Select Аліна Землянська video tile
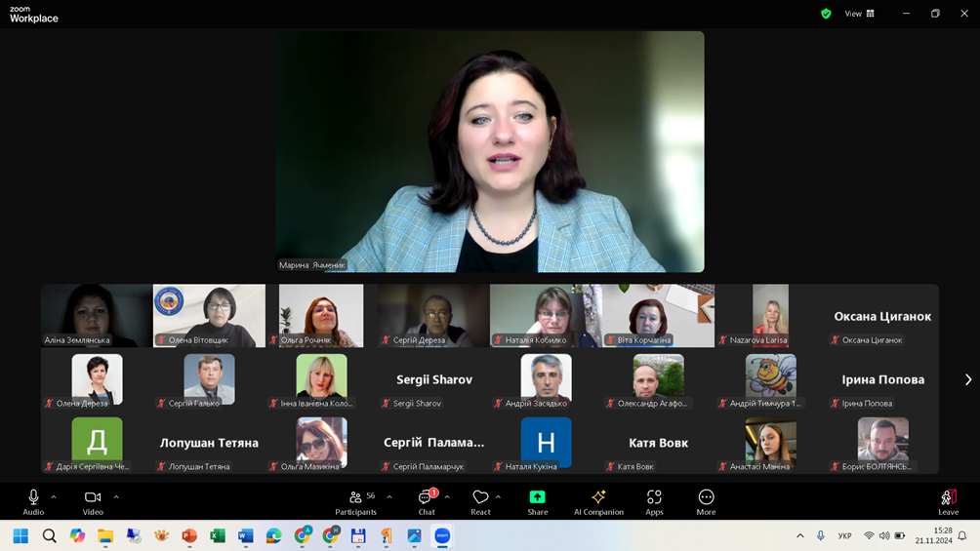 pos(97,315)
